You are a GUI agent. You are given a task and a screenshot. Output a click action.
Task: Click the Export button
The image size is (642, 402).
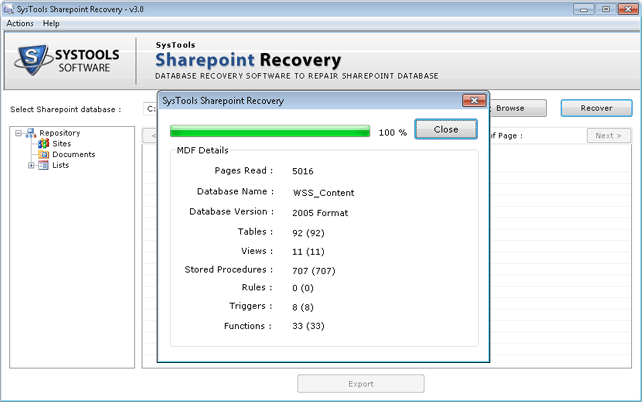pos(361,384)
